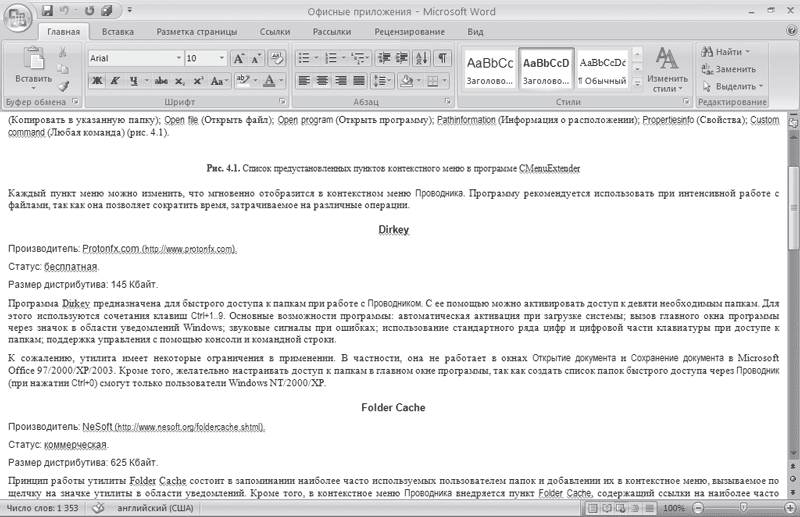This screenshot has width=800, height=517.
Task: Select first Заголово... style AaBbCc
Action: coord(490,69)
